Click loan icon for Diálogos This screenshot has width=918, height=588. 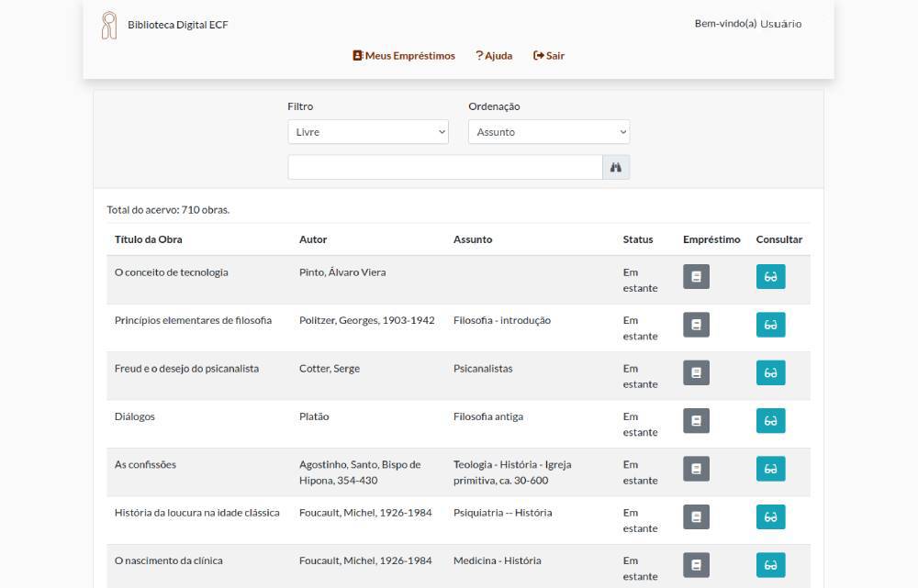(x=696, y=421)
